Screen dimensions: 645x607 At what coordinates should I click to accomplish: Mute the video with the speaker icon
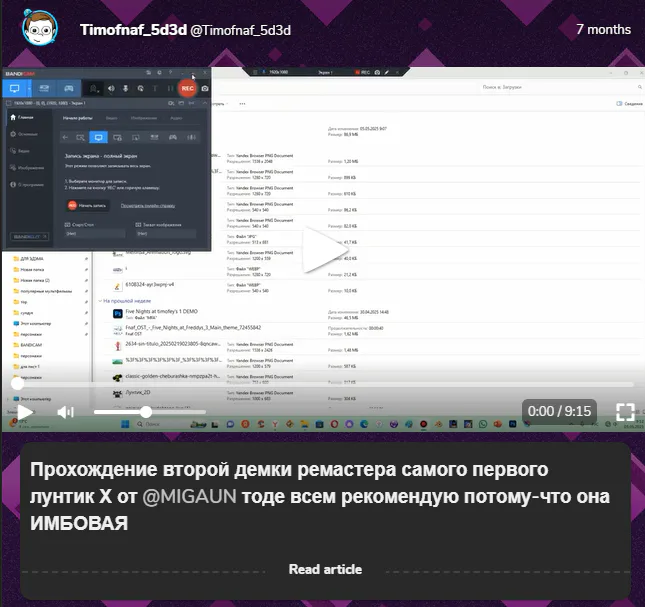pos(65,412)
